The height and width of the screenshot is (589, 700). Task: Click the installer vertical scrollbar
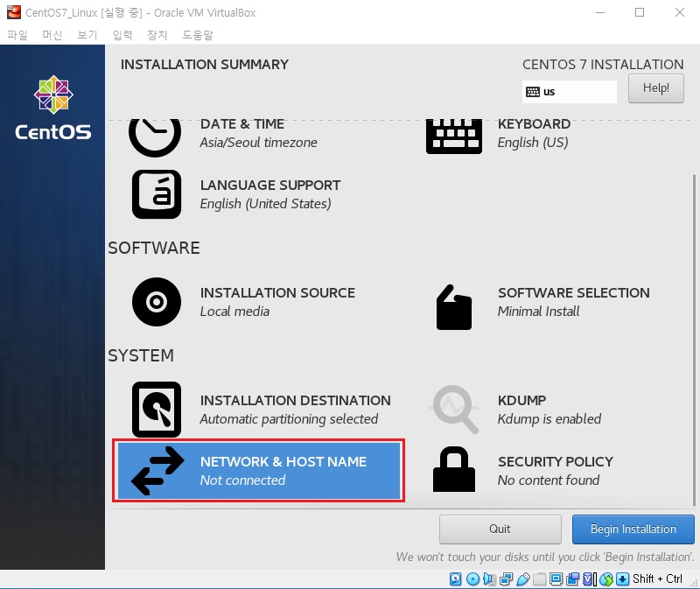694,340
